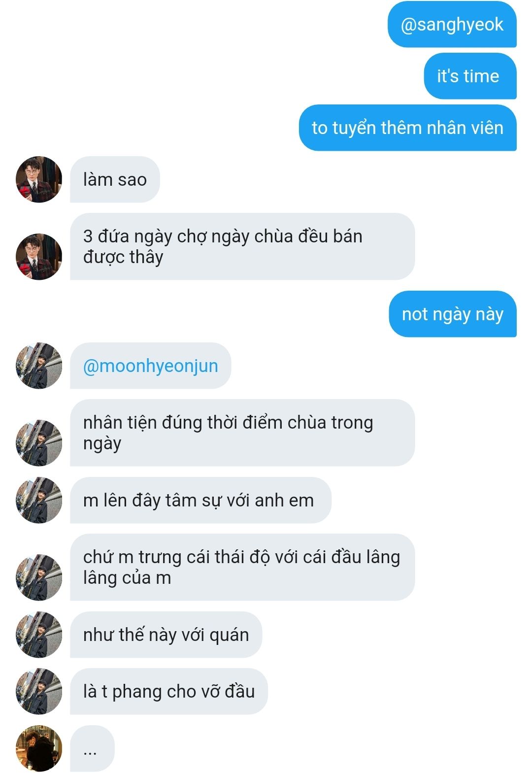The image size is (532, 773).
Task: Tap the 'như thế này với quán' bubble
Action: click(x=166, y=635)
